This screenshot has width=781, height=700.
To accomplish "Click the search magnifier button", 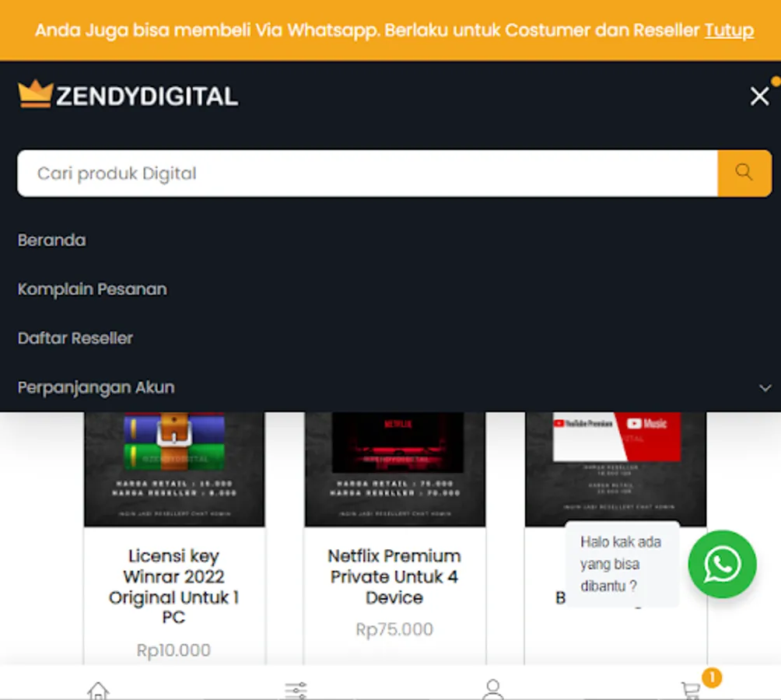I will [744, 173].
